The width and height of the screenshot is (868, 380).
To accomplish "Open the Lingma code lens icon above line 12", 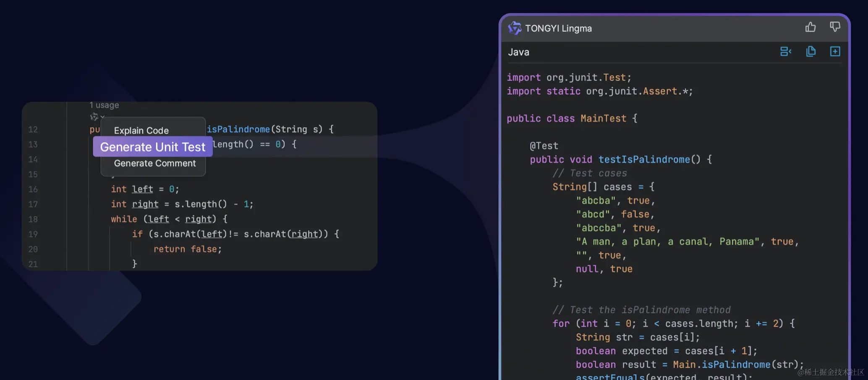I will (94, 117).
